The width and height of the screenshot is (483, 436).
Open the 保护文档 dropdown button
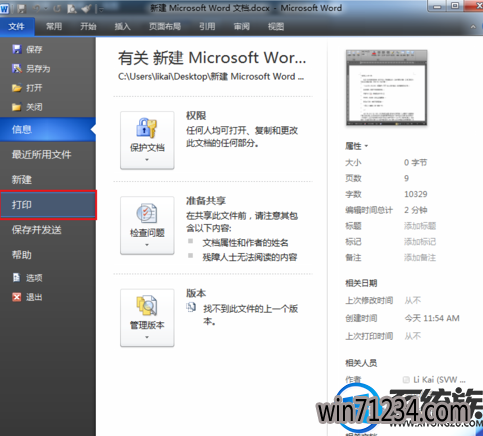click(x=147, y=140)
